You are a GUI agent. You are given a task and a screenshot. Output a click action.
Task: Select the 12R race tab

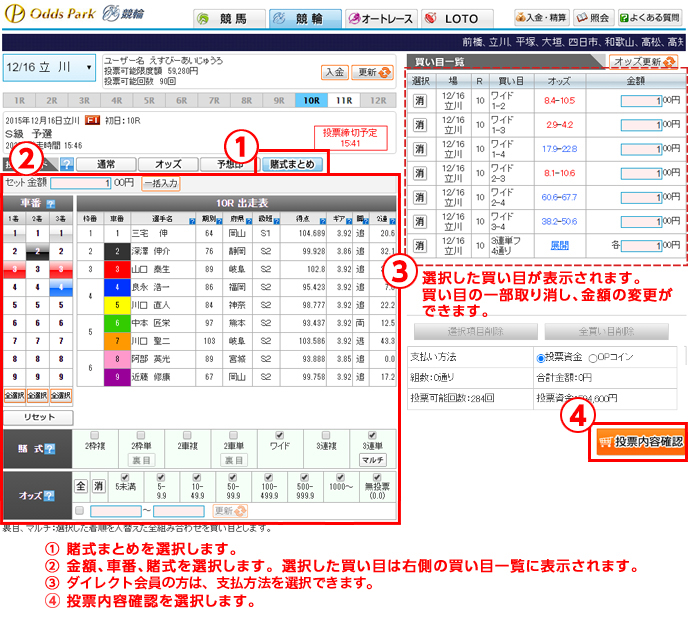[378, 100]
